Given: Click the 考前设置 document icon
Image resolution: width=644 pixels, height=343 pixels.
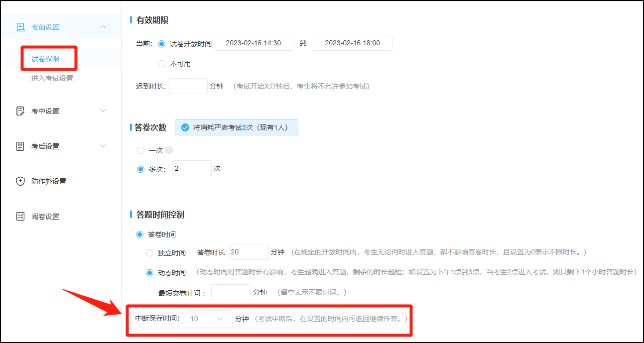Looking at the screenshot, I should click(20, 27).
